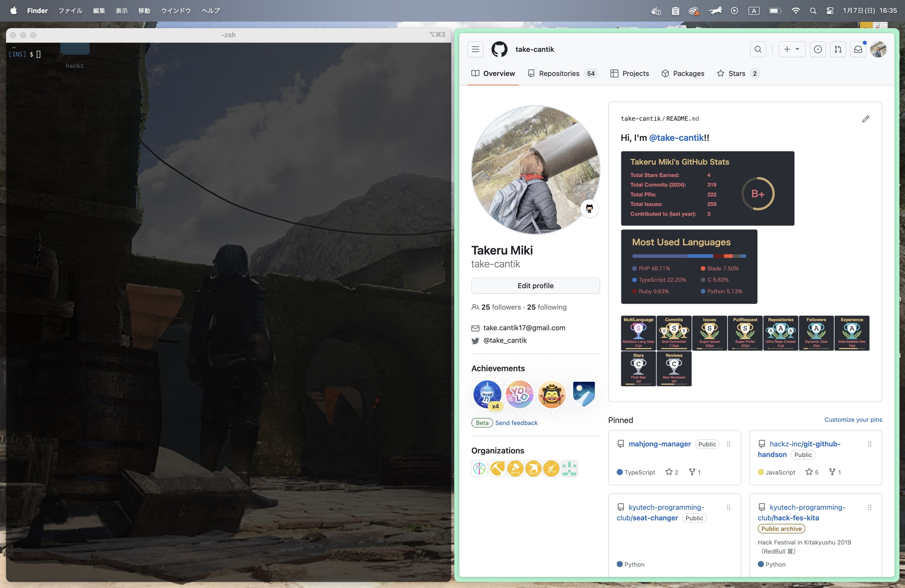Open the ヘルプ menu in menu bar
The height and width of the screenshot is (588, 905).
point(211,11)
